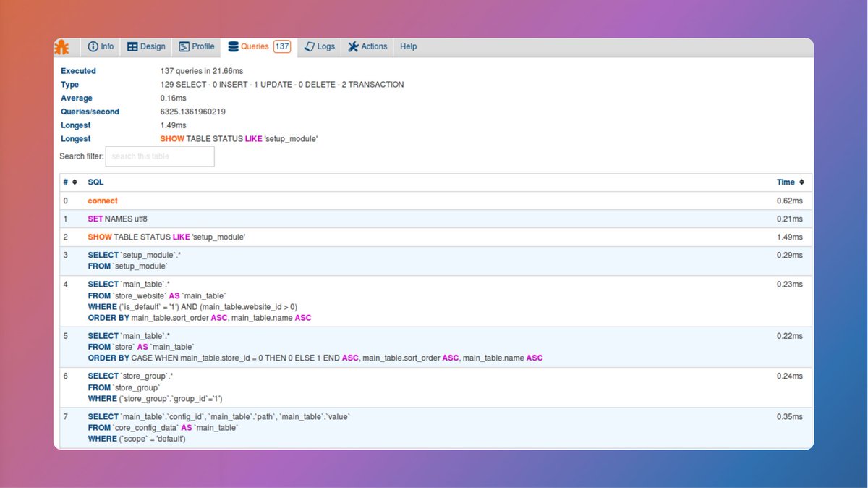Click the 0.62ms time cell
The height and width of the screenshot is (488, 868).
(789, 201)
